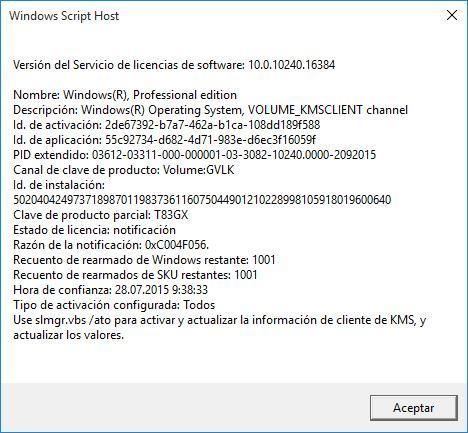468x433 pixels.
Task: Click the Id. de aplicación line
Action: pyautogui.click(x=164, y=140)
